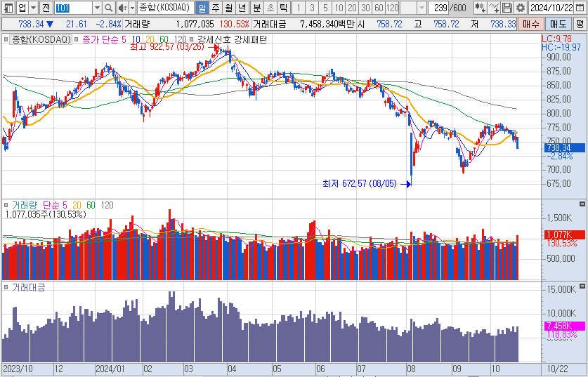Click the 거래대금 panel label
The height and width of the screenshot is (377, 588).
pyautogui.click(x=29, y=287)
